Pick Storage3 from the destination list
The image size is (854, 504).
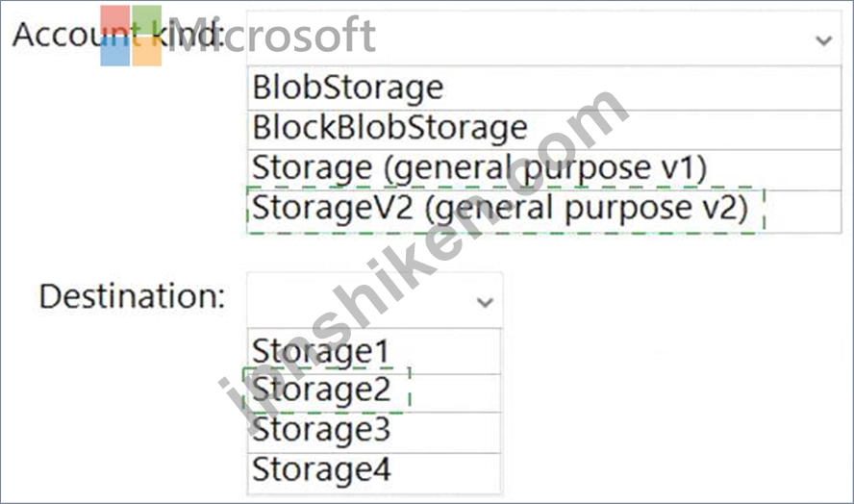(321, 430)
